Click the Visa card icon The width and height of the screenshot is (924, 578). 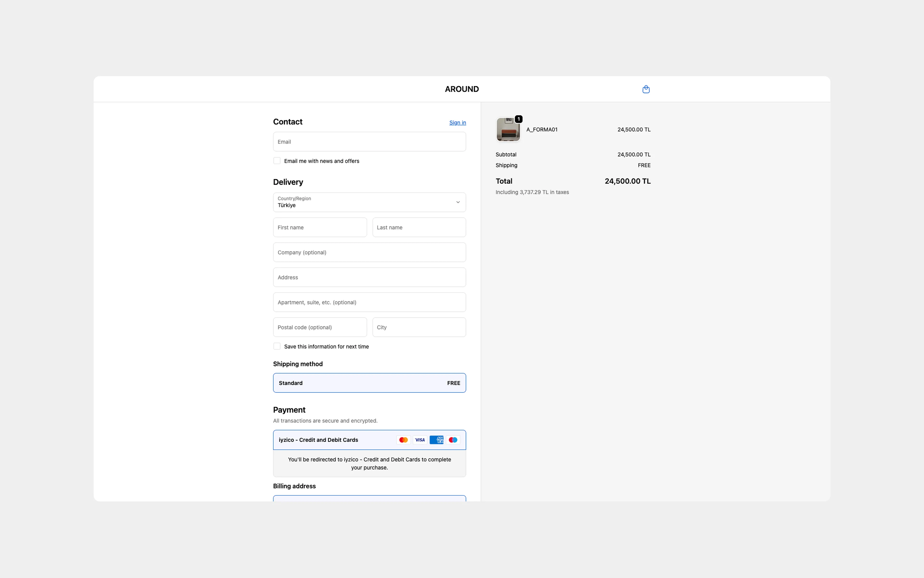click(x=420, y=440)
